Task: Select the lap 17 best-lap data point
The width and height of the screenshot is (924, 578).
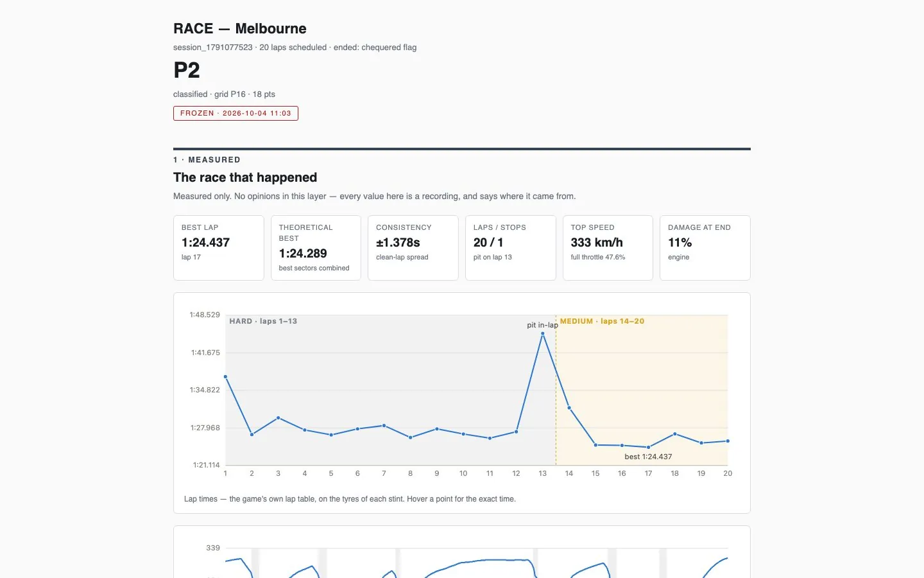Action: click(x=648, y=447)
